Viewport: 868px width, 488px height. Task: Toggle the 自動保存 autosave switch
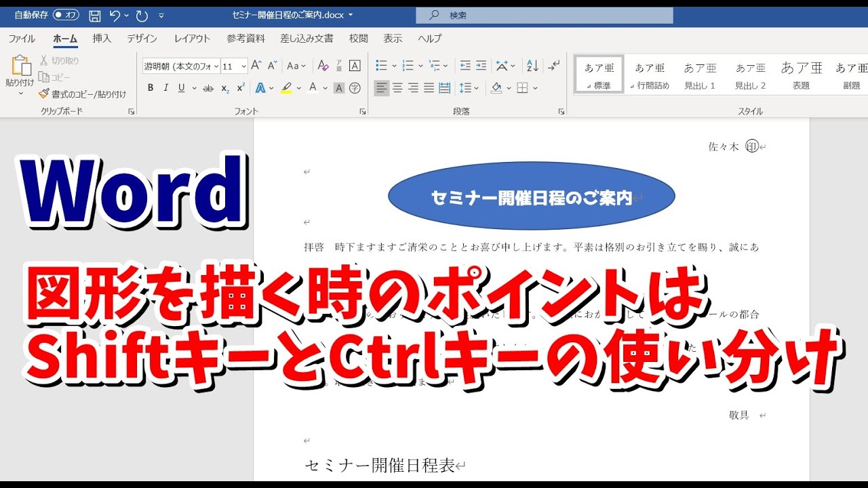pyautogui.click(x=65, y=15)
